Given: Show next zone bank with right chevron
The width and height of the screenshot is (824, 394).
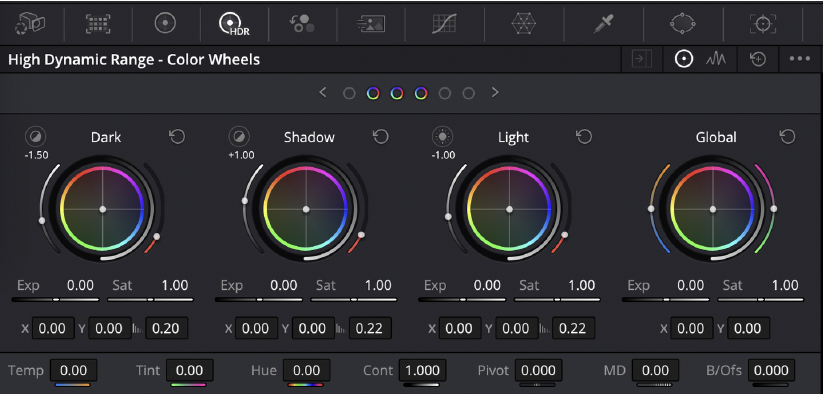Looking at the screenshot, I should pos(495,93).
